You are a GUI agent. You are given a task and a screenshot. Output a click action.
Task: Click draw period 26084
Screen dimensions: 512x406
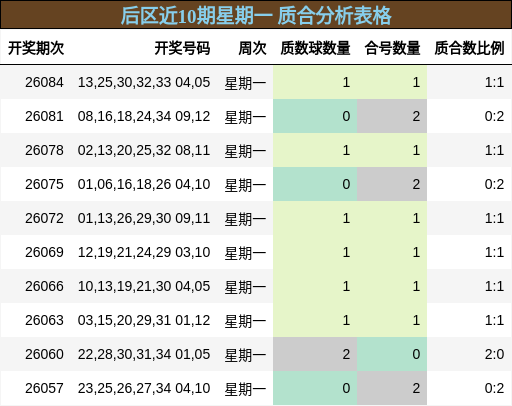tap(44, 82)
